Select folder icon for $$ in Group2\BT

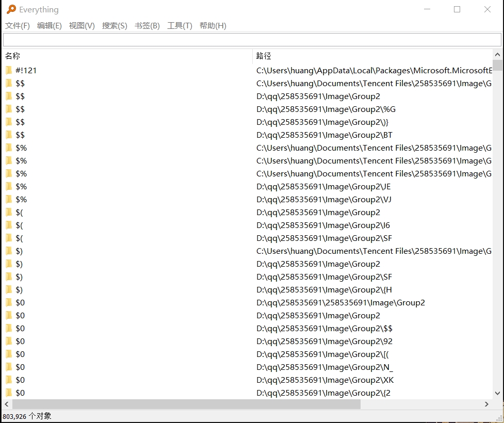click(x=9, y=135)
